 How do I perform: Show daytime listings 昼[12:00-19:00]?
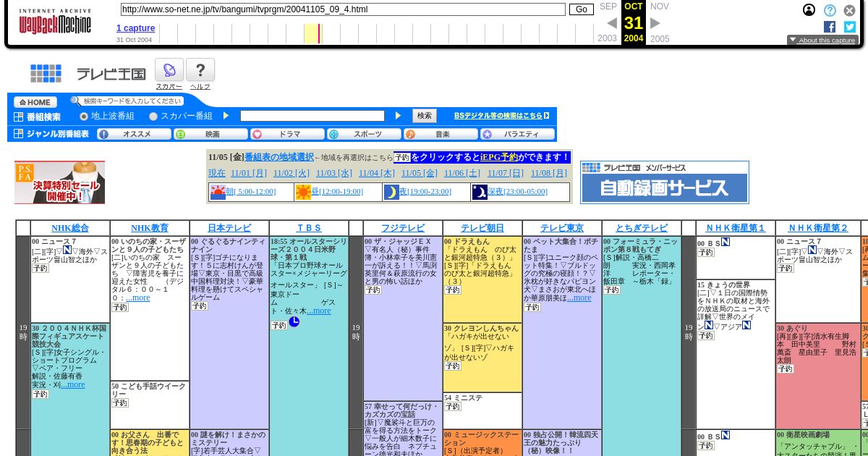click(338, 192)
